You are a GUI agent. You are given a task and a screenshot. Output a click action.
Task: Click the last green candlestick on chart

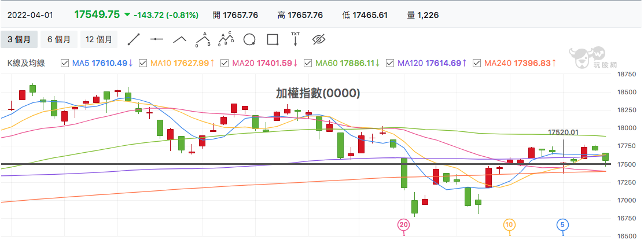[605, 156]
